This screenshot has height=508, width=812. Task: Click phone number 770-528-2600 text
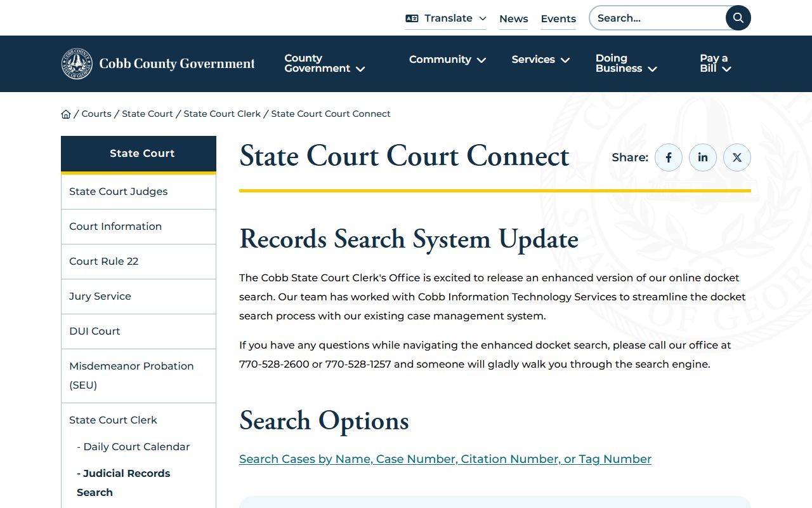click(274, 364)
